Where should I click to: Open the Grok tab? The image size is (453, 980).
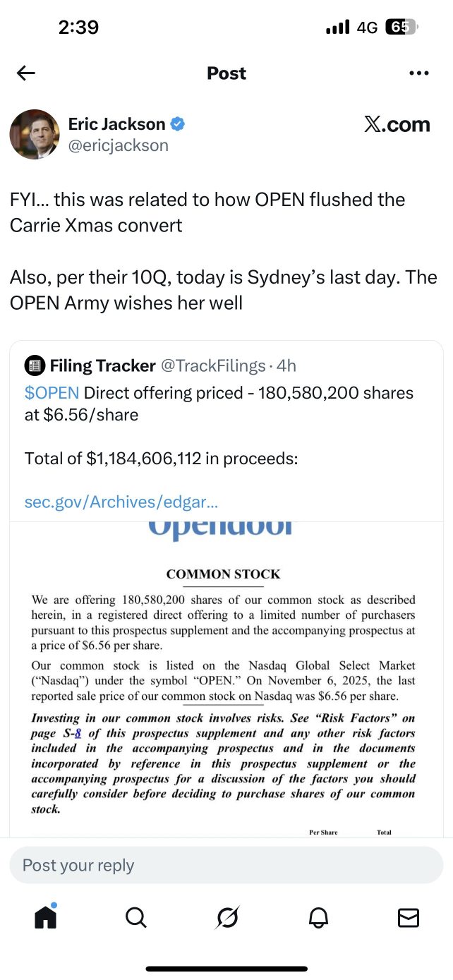point(227,917)
